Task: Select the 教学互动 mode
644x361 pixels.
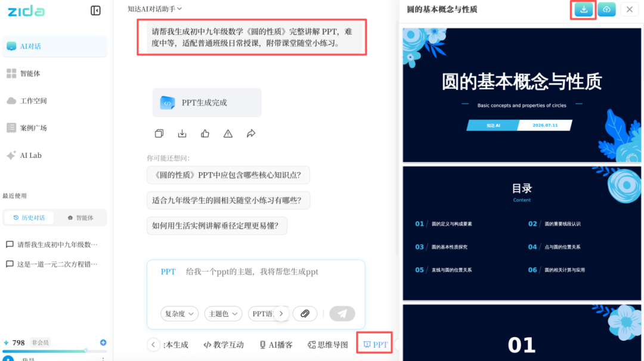Action: pyautogui.click(x=224, y=345)
